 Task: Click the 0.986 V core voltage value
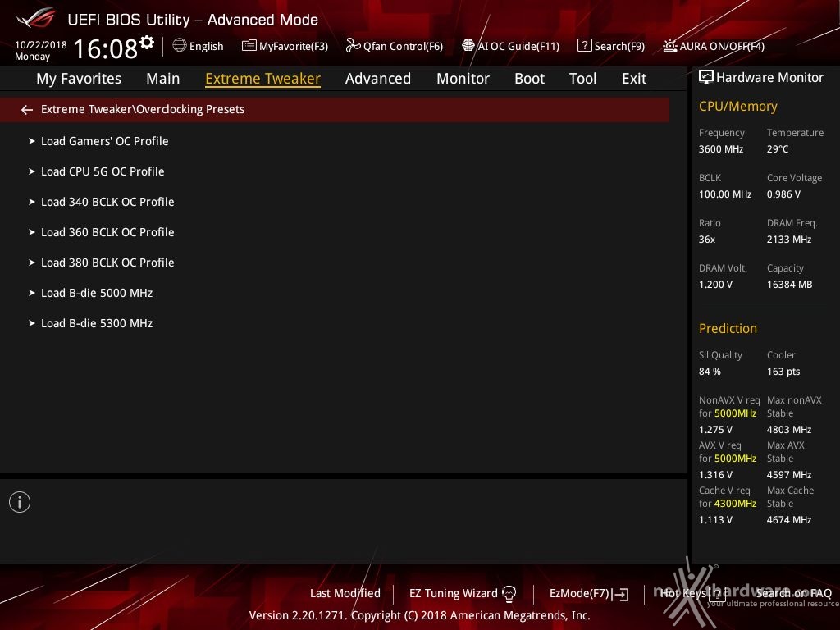(783, 194)
